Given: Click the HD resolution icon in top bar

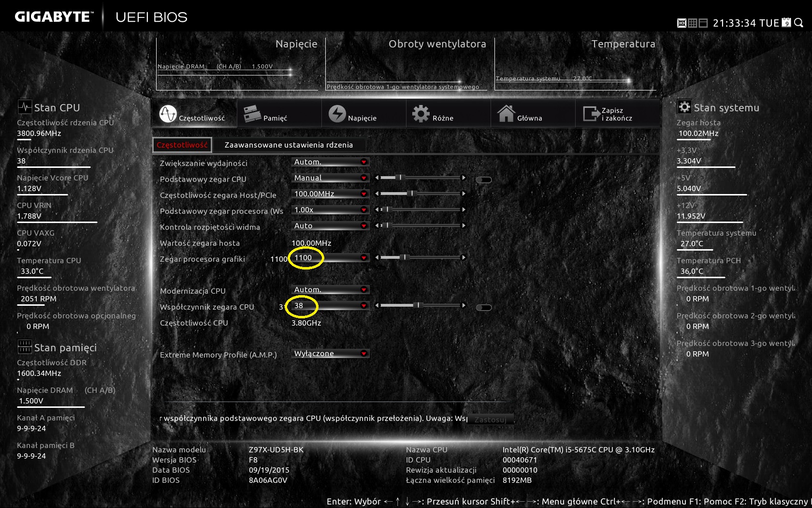Looking at the screenshot, I should click(681, 23).
